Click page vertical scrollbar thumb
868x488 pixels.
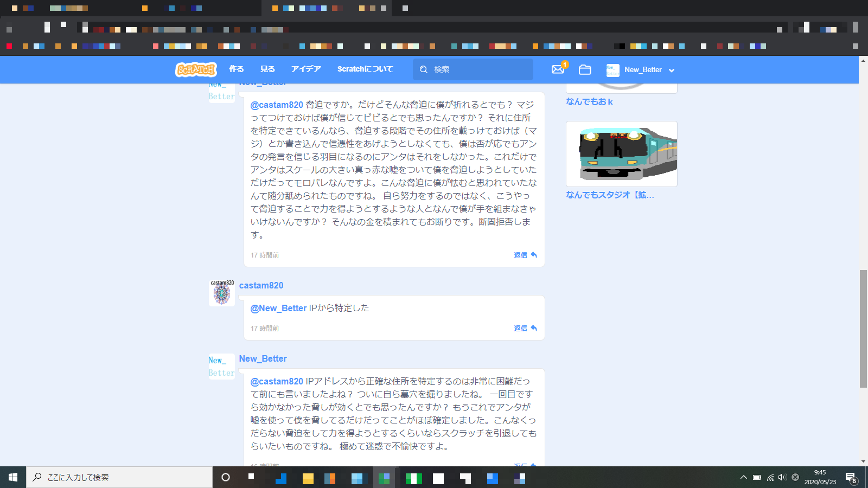click(x=863, y=329)
